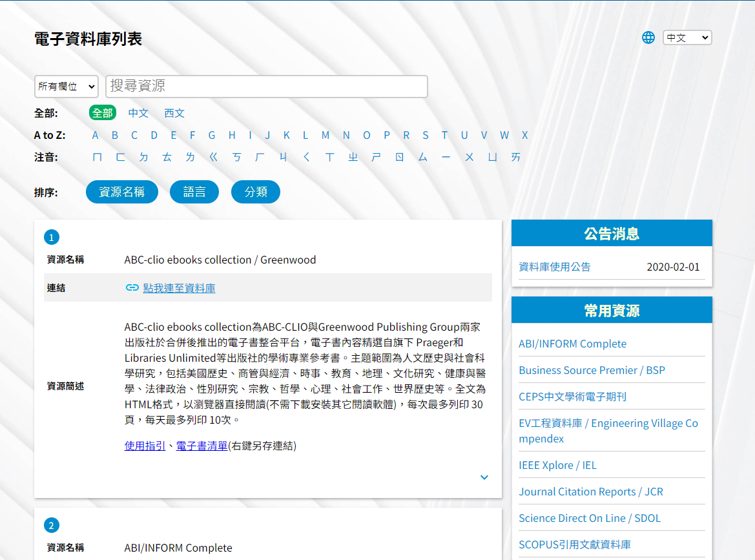Open the 中文 language selector dropdown
The width and height of the screenshot is (755, 560).
[x=687, y=37]
